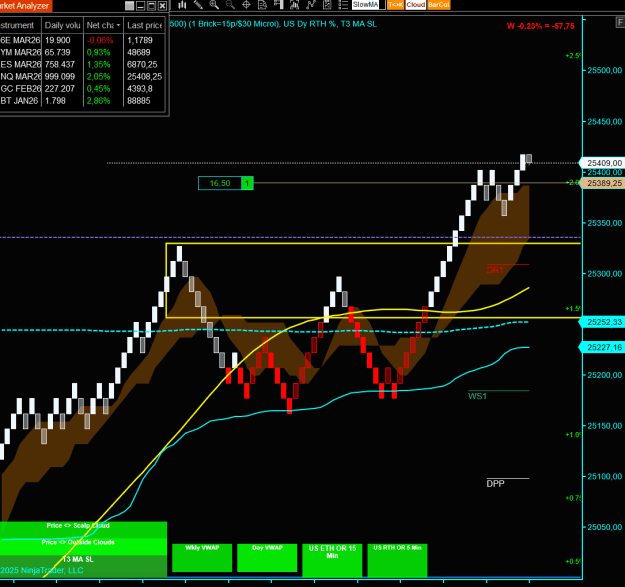The height and width of the screenshot is (587, 625).
Task: Click the DR1 pivot level label
Action: click(495, 270)
